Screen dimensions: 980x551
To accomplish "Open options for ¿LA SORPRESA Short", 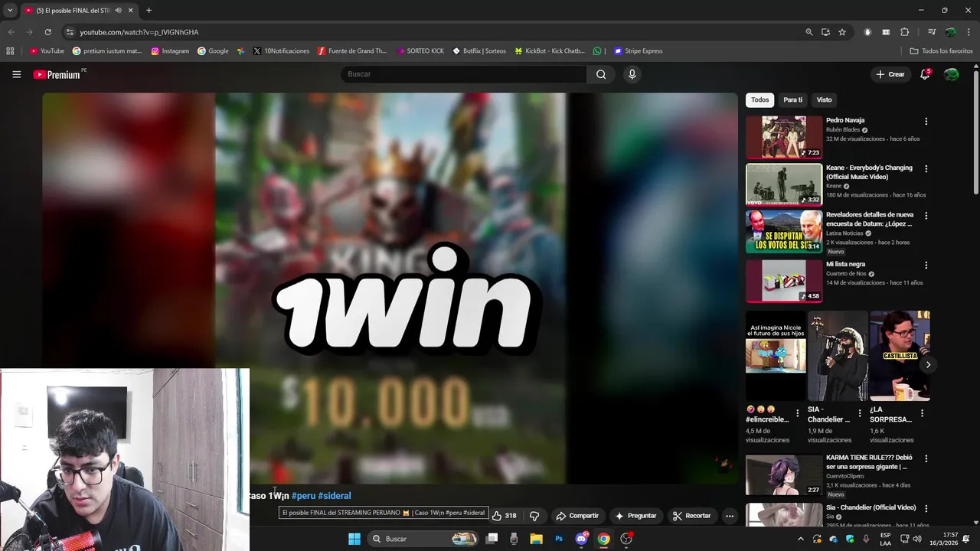I will tap(922, 413).
